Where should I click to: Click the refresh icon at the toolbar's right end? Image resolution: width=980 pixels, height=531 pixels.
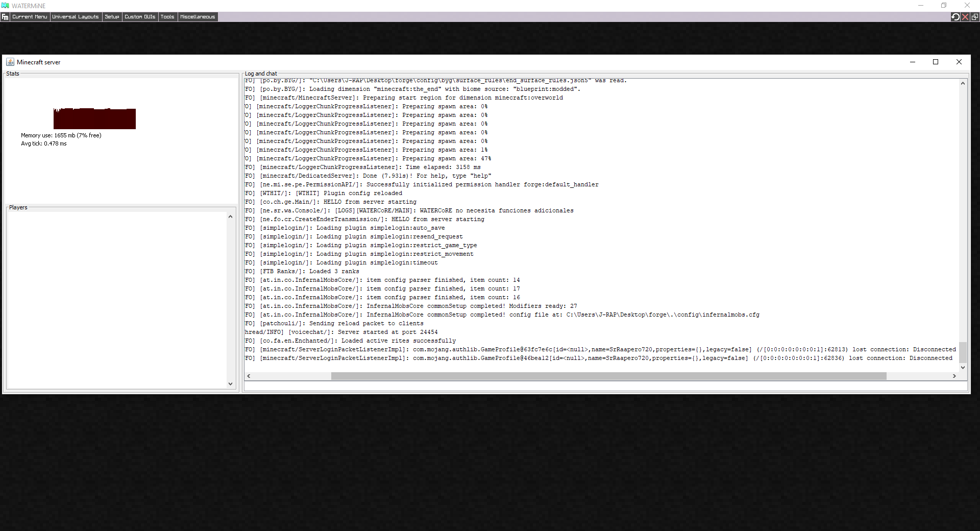pyautogui.click(x=955, y=17)
